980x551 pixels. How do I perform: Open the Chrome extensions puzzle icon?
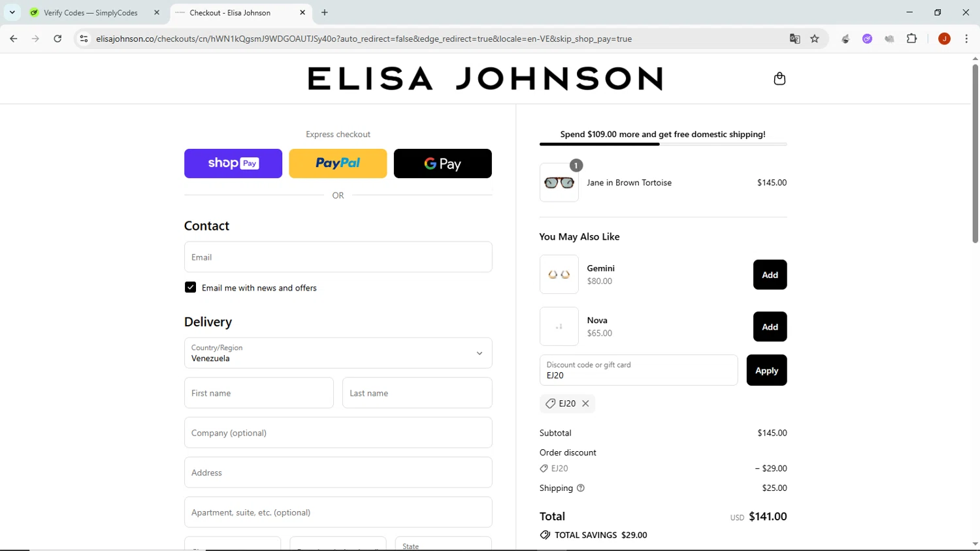pyautogui.click(x=911, y=39)
